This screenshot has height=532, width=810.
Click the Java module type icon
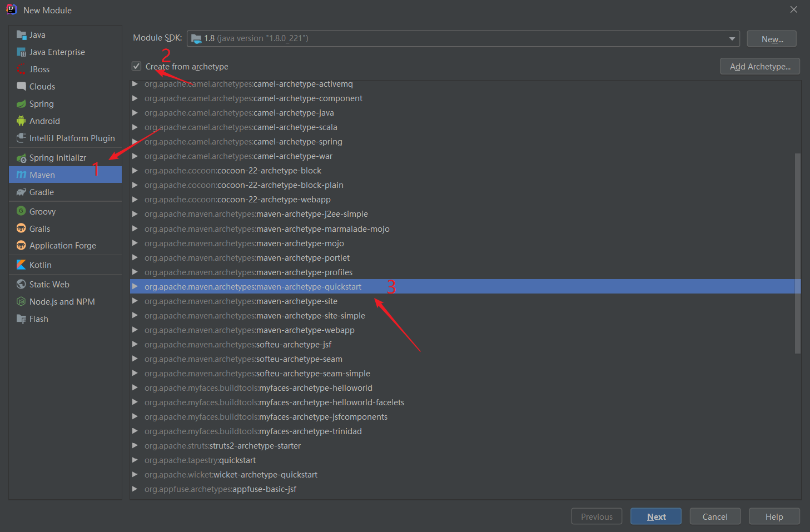coord(21,35)
